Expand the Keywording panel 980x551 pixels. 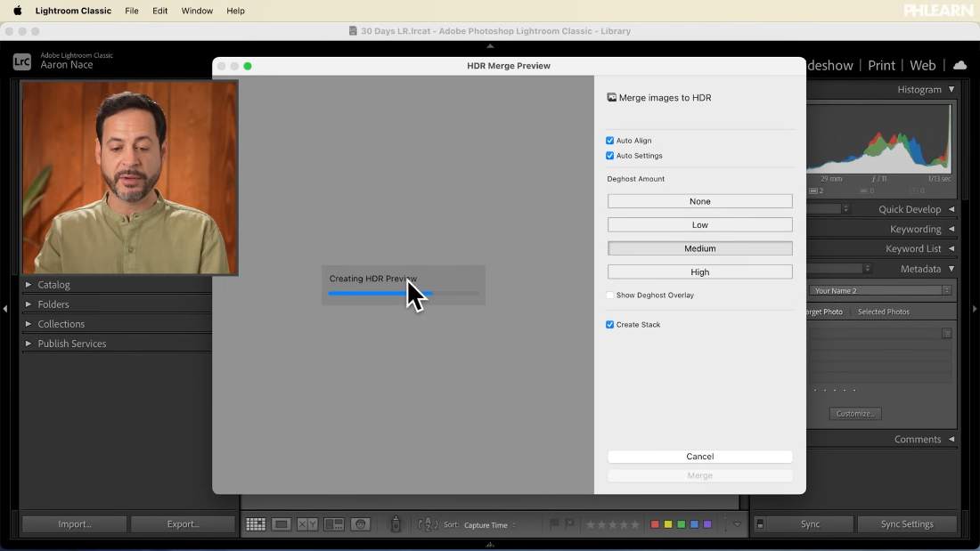(x=951, y=230)
